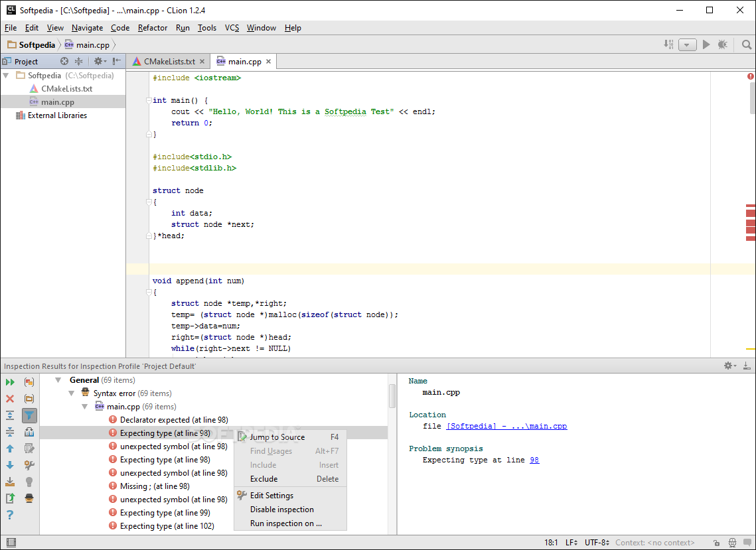This screenshot has height=550, width=756.
Task: Click main.cpp breadcrumb in navigation bar
Action: click(87, 45)
